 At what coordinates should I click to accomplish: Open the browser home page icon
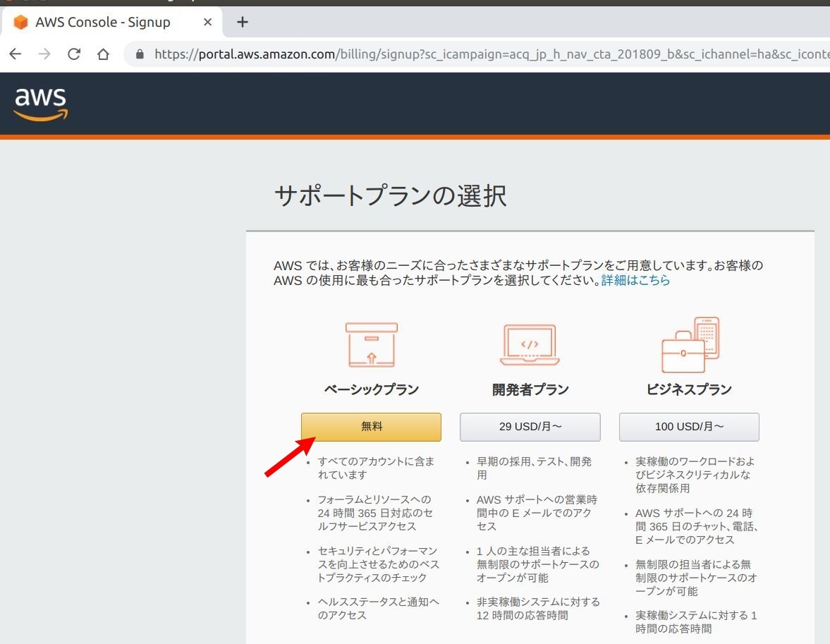pyautogui.click(x=103, y=54)
